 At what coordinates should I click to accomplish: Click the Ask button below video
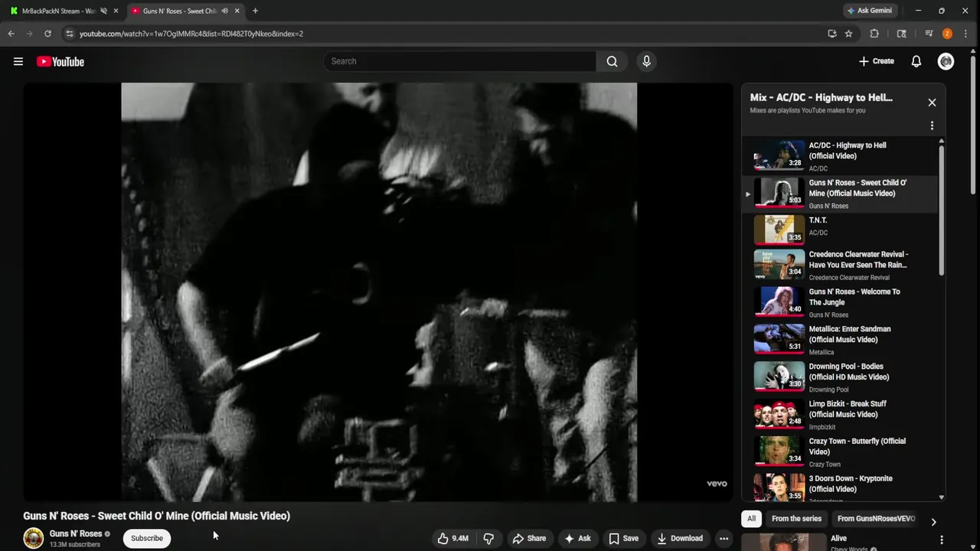tap(577, 538)
